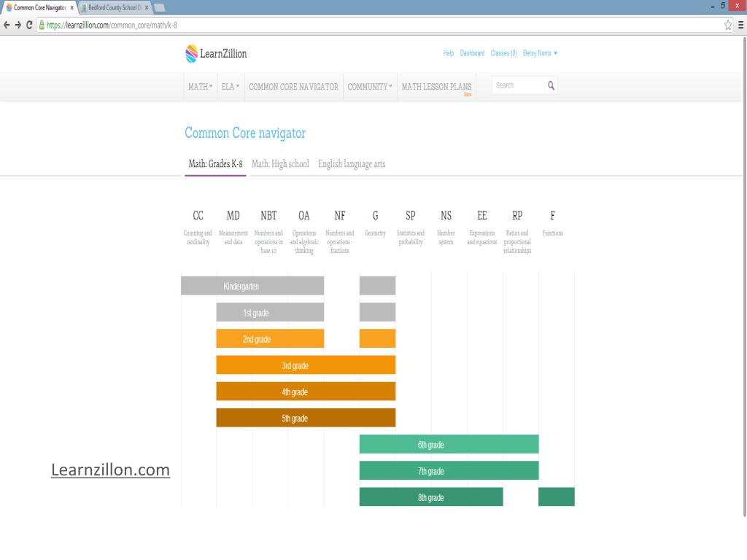Switch to Math: High school tab

coord(280,164)
